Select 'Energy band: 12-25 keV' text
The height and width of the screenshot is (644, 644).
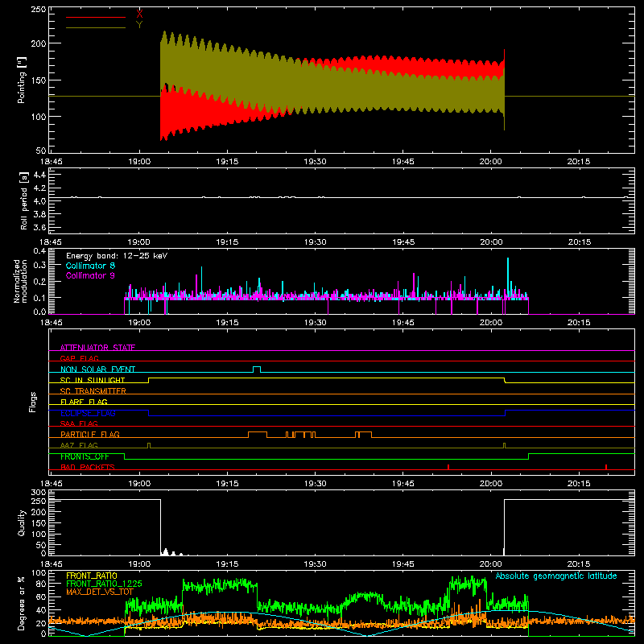[117, 256]
